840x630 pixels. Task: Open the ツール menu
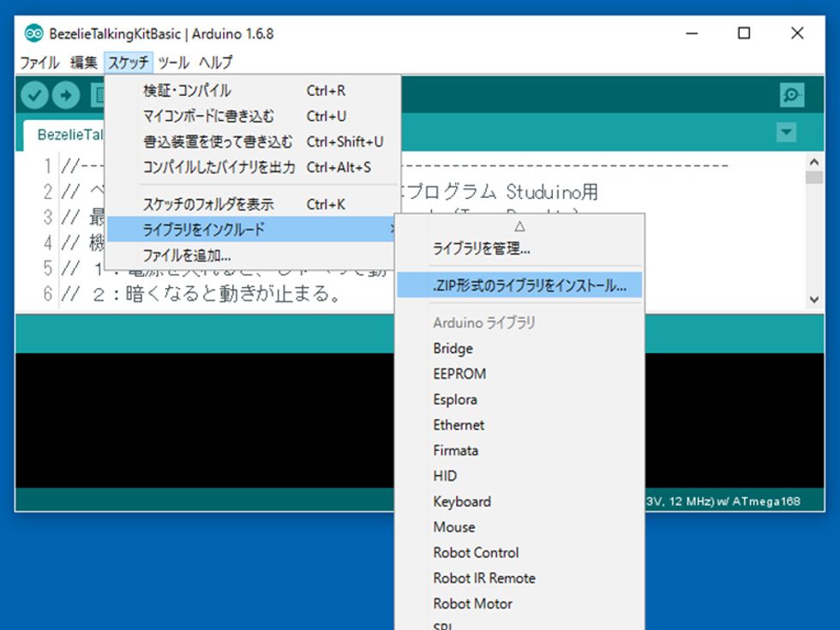click(173, 63)
